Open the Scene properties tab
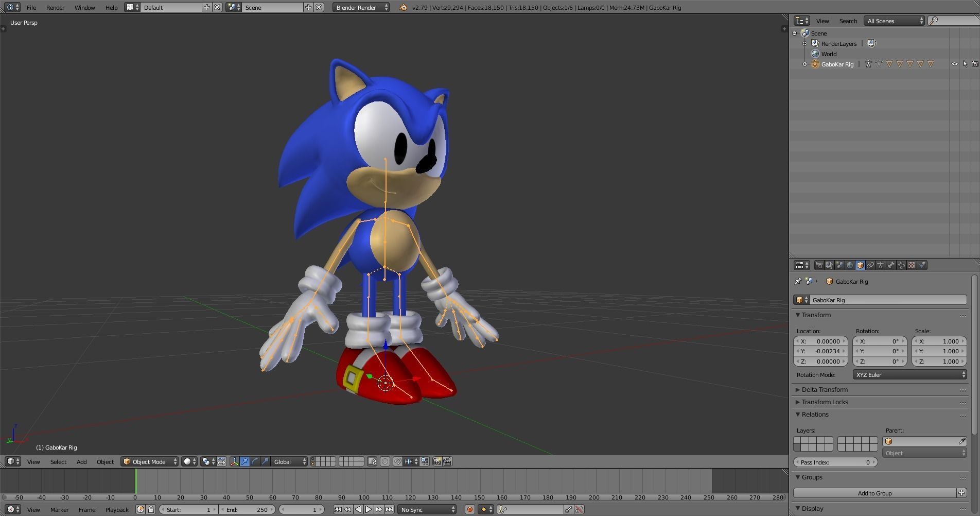 (839, 265)
